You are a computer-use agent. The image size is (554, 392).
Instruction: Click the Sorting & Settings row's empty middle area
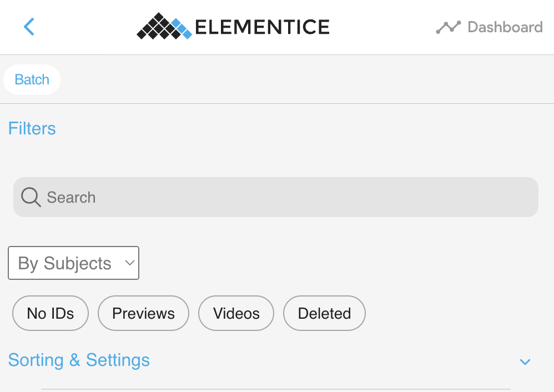(334, 360)
